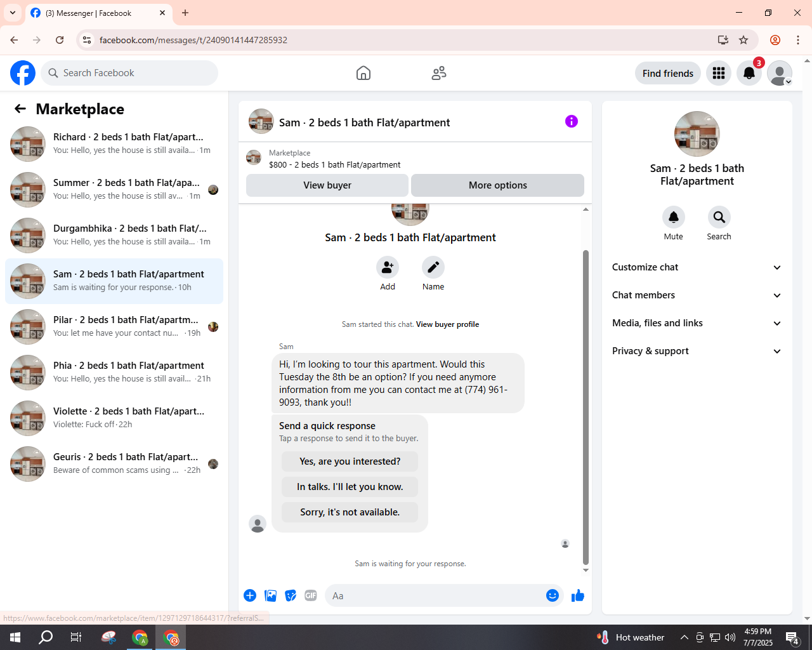Choose a GIF in composer
Viewport: 812px width, 650px height.
tap(311, 595)
